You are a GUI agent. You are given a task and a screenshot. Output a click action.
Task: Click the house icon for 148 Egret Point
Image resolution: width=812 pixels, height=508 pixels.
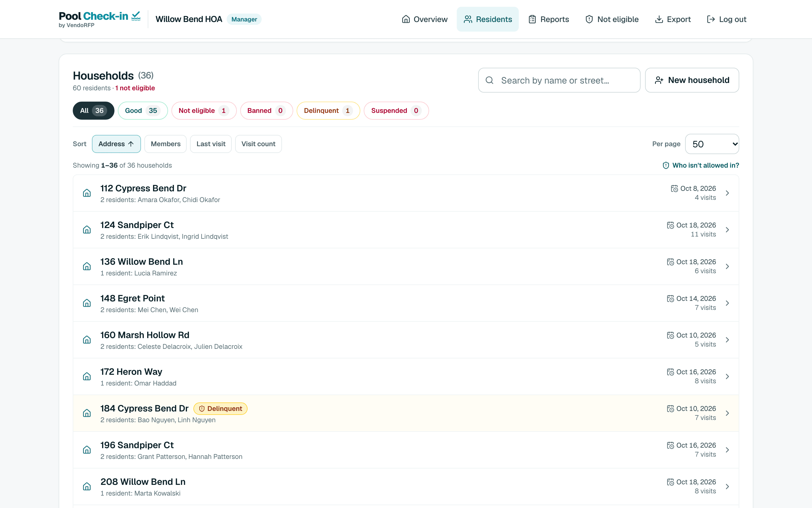coord(87,303)
